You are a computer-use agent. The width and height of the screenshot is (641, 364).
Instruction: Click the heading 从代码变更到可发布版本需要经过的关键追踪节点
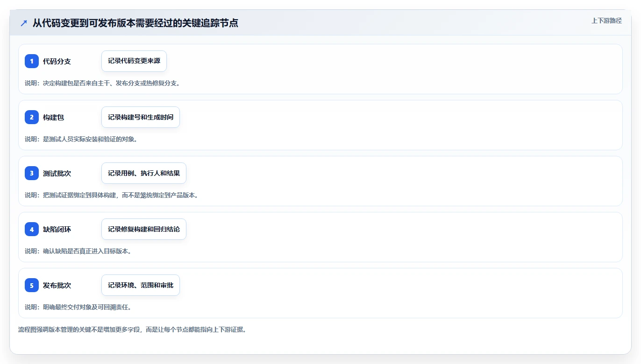(x=135, y=23)
